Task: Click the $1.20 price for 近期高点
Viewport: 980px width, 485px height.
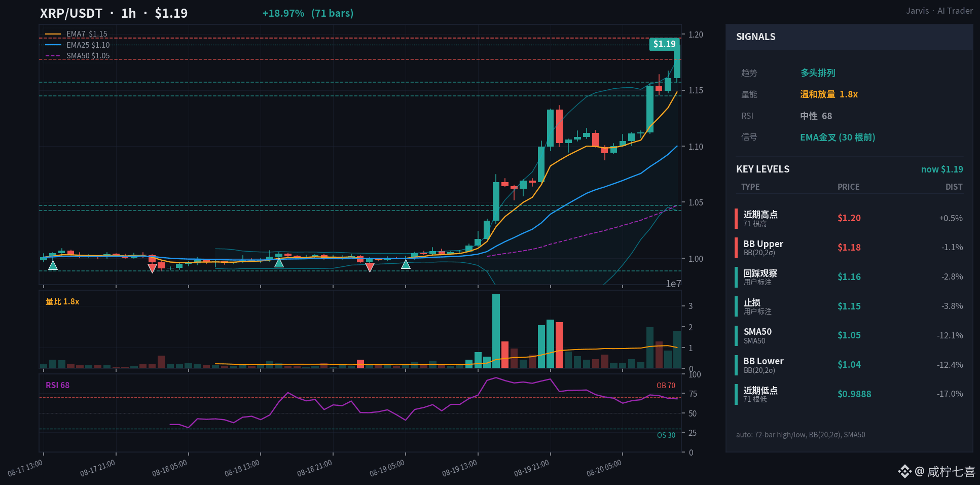Action: 849,218
